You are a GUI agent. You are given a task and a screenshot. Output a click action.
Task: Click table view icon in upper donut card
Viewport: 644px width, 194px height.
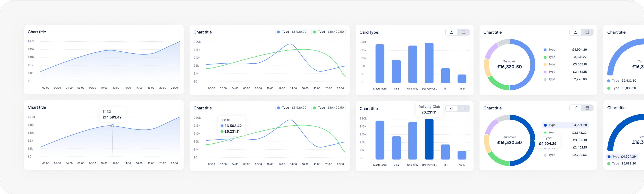pyautogui.click(x=587, y=32)
